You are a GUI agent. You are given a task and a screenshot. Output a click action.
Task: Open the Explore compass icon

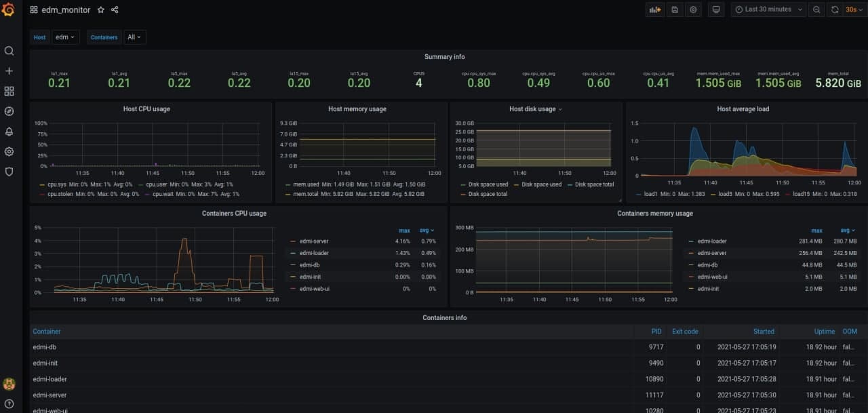pos(9,111)
